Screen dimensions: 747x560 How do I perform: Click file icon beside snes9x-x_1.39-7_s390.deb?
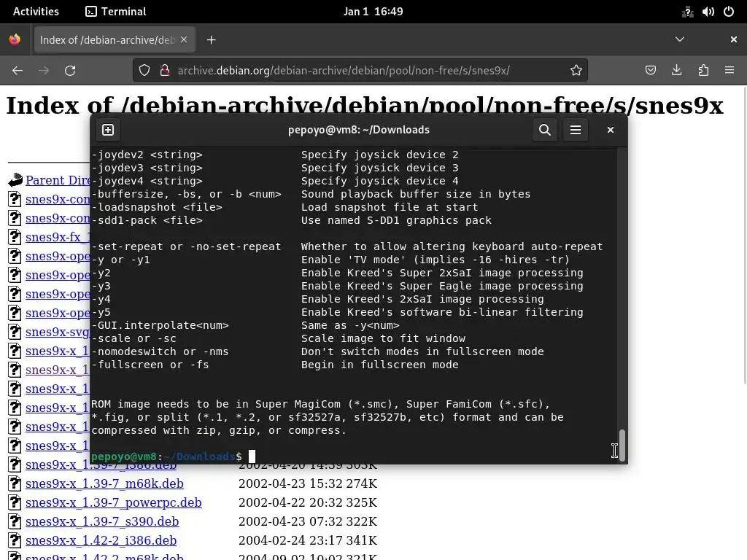[x=15, y=521]
